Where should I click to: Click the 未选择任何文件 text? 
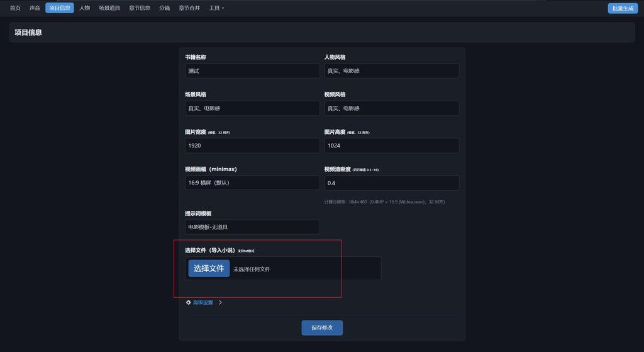[252, 270]
